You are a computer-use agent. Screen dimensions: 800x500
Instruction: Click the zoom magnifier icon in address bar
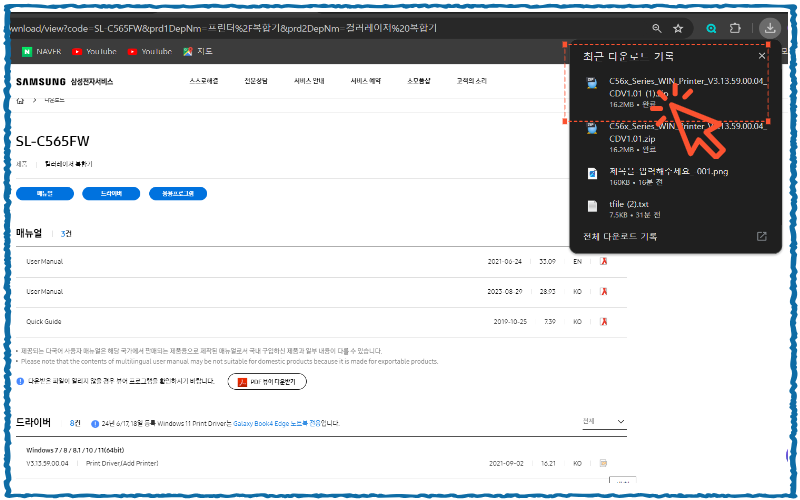pyautogui.click(x=657, y=29)
